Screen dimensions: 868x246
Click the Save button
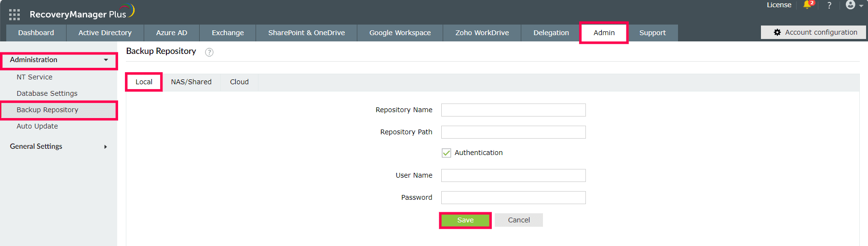coord(465,220)
